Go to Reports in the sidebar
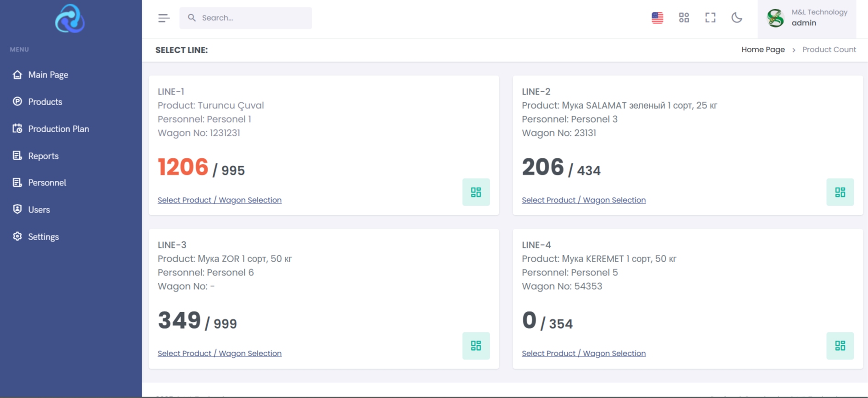Screen dimensions: 868x398 pos(43,156)
